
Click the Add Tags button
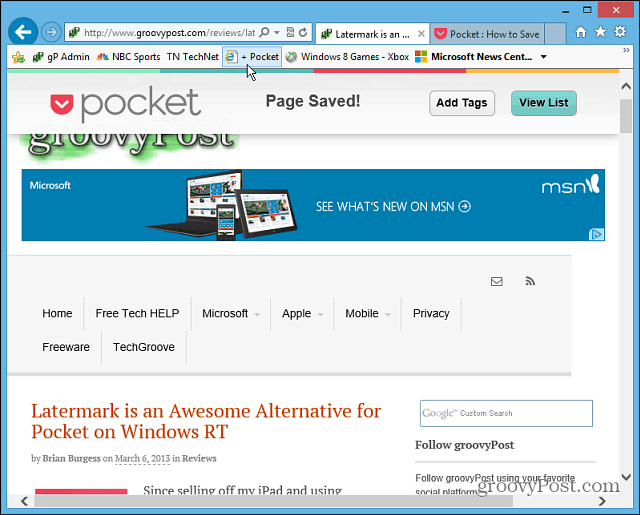point(462,103)
